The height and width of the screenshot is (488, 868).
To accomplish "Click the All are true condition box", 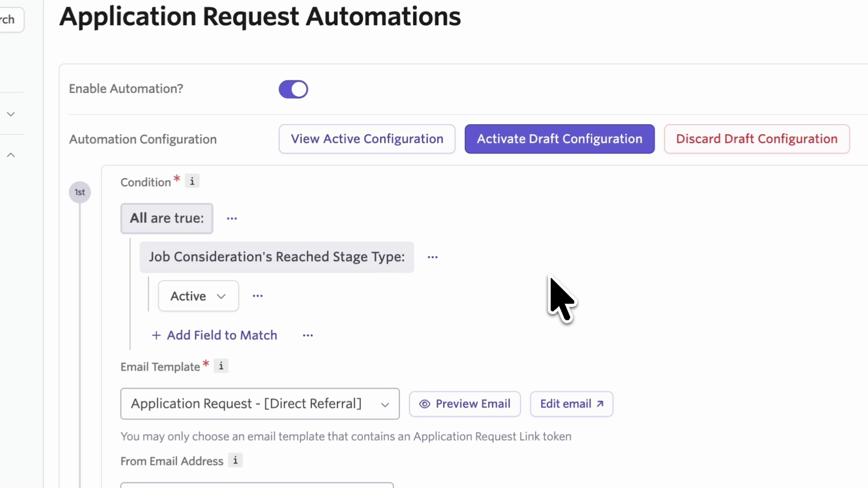I will 166,218.
